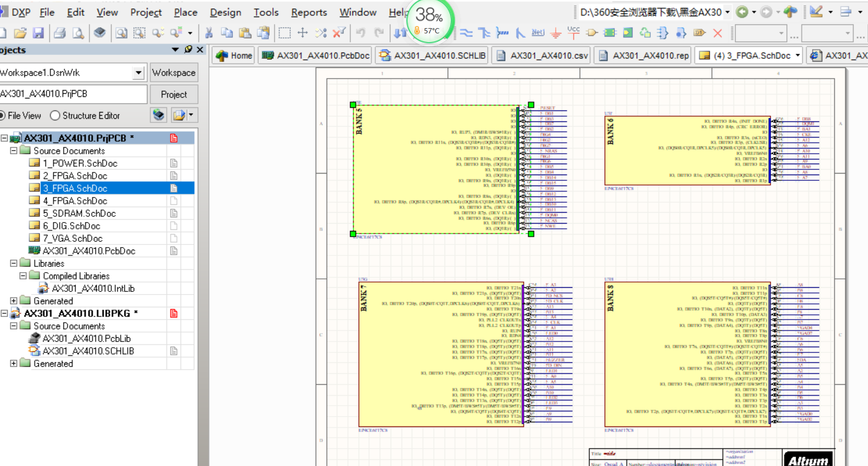868x466 pixels.
Task: Select AX301_AX4010.IntLib in Compiled Libraries
Action: click(93, 288)
